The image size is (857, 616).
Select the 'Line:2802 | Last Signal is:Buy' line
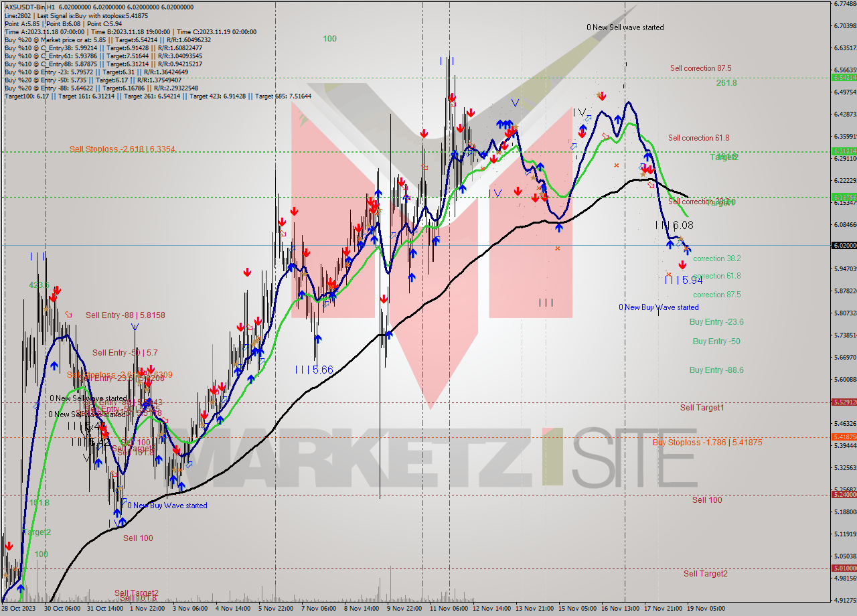(x=76, y=15)
